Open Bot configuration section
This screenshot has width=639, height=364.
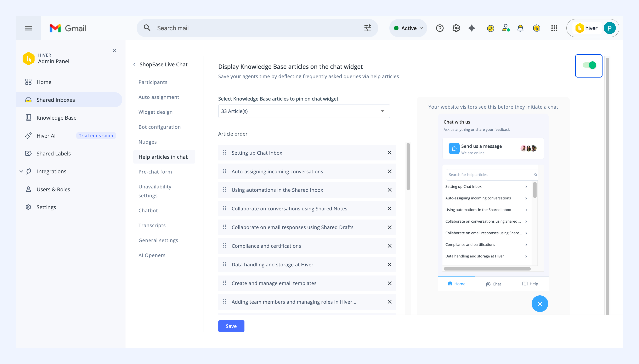click(x=159, y=127)
